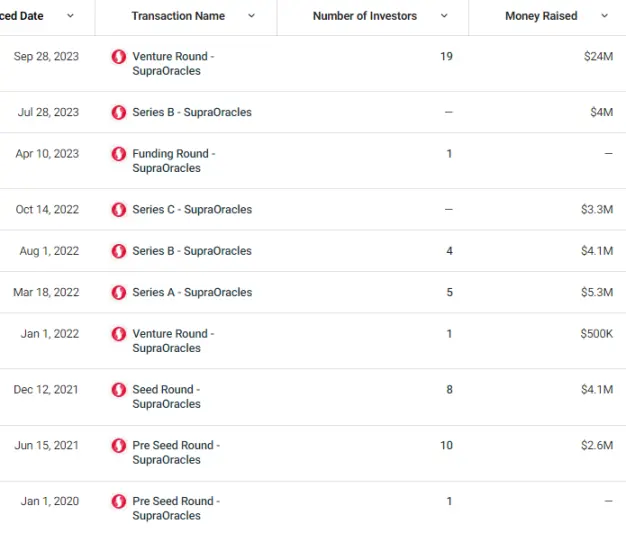Click SupraOracles logo beside Sep 28, 2023 Venture Round
626x533 pixels.
click(x=119, y=57)
